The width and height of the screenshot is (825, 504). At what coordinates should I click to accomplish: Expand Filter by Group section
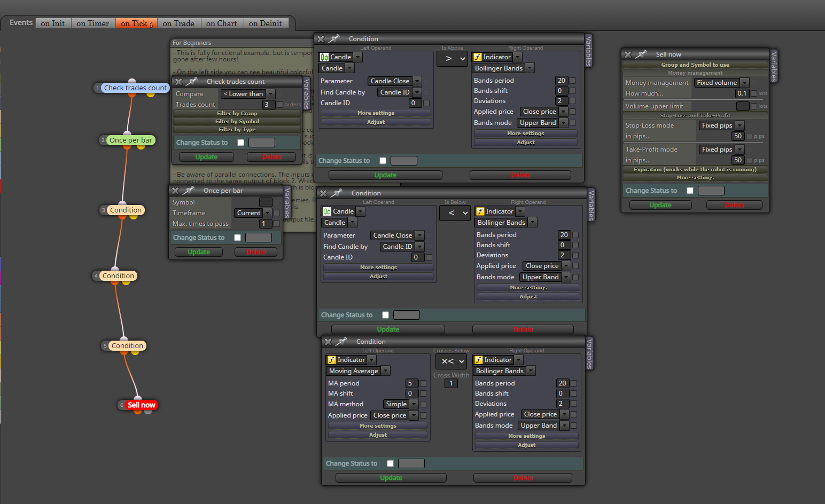click(237, 113)
